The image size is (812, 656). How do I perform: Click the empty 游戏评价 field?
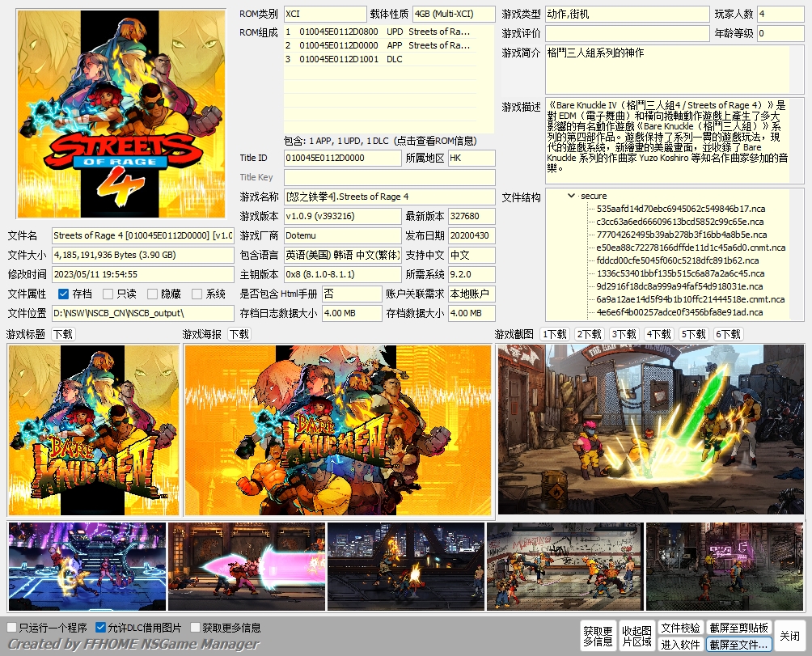(627, 33)
